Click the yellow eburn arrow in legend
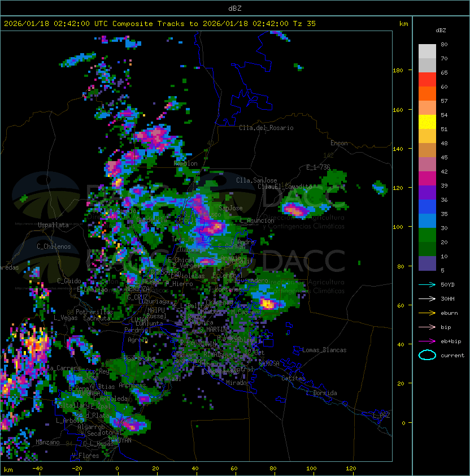 [427, 313]
